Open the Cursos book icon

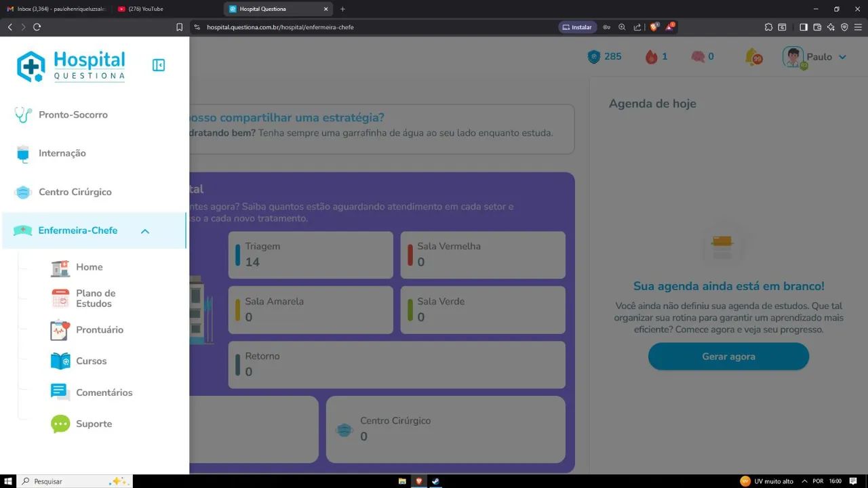pos(60,361)
